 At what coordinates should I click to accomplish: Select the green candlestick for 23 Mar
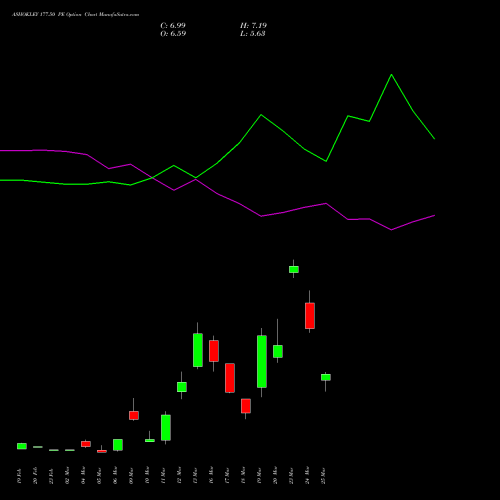coord(294,269)
